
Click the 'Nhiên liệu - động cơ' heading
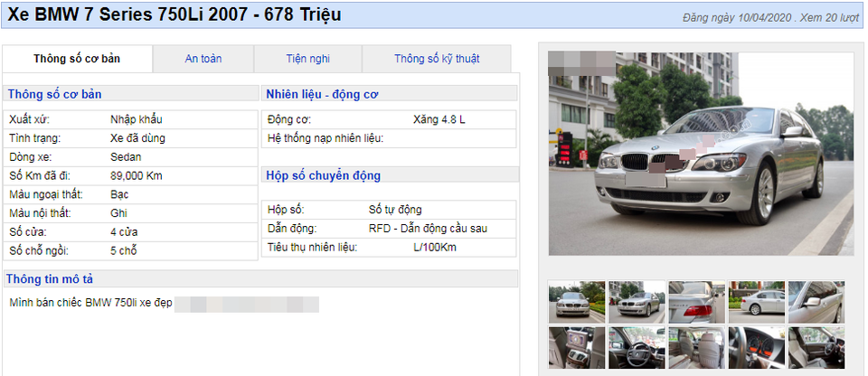(x=322, y=94)
